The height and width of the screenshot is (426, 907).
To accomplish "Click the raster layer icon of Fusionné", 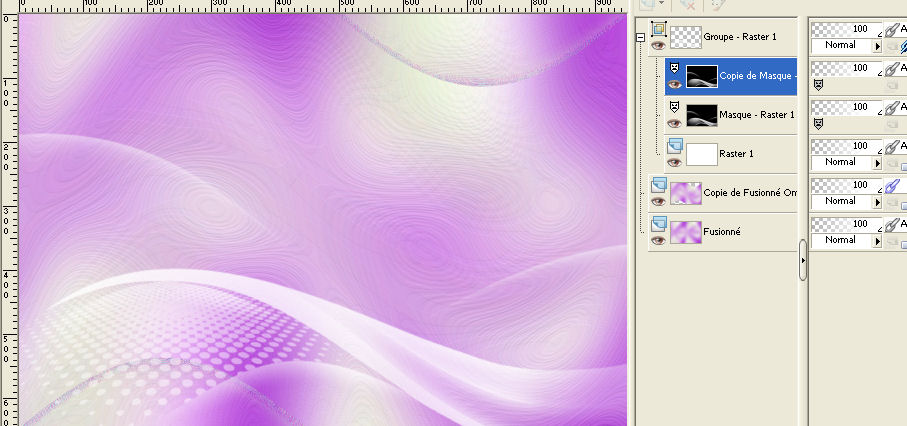I will [x=659, y=223].
